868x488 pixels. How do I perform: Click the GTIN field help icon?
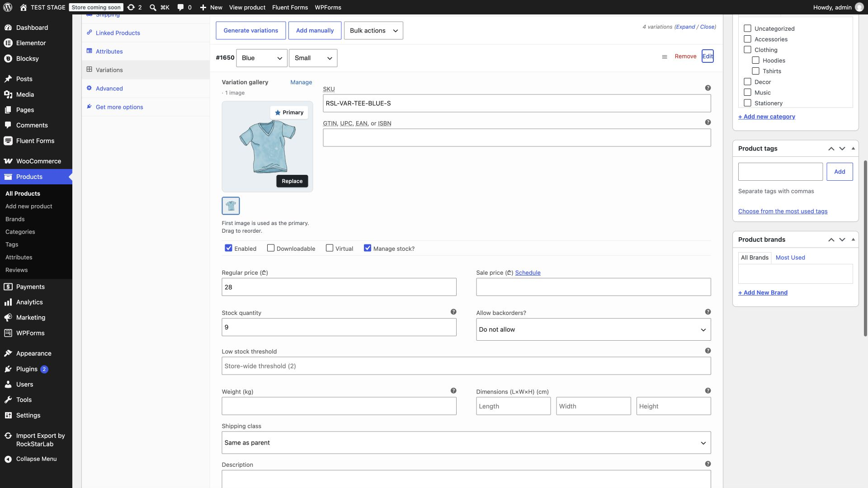[x=708, y=122]
